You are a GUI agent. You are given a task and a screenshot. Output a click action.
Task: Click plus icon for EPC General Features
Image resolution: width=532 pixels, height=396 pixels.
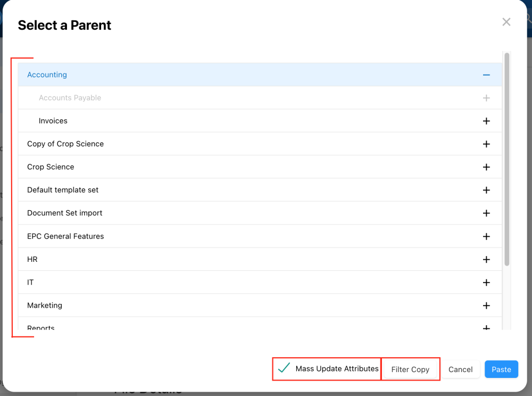[486, 236]
